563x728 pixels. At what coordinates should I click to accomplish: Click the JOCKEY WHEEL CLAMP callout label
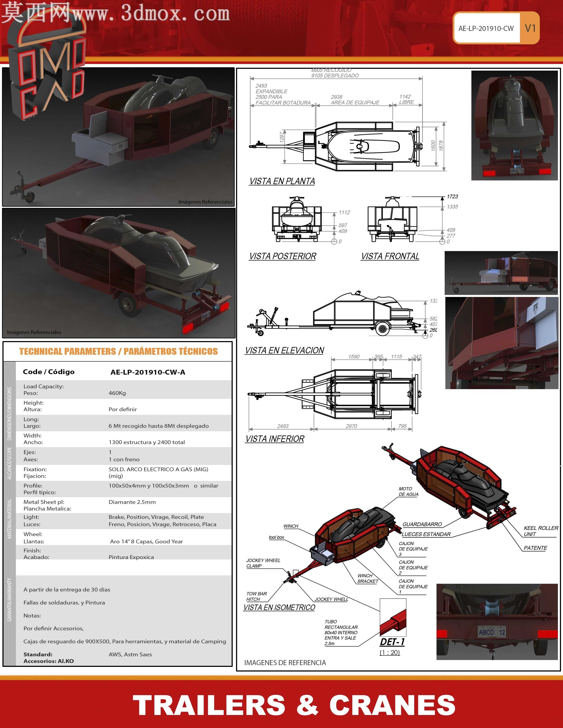point(263,563)
